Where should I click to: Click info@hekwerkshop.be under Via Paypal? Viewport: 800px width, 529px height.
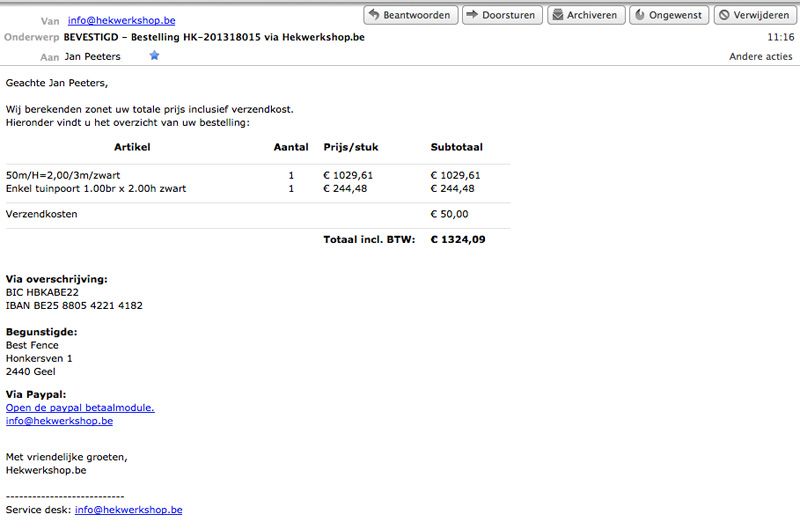(x=59, y=421)
